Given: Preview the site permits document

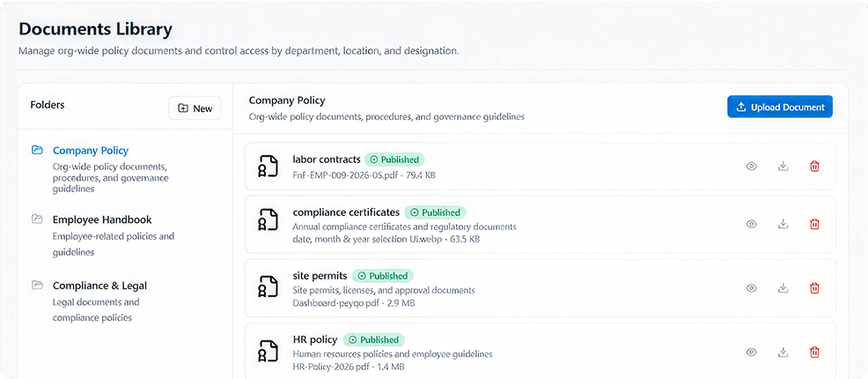Looking at the screenshot, I should tap(751, 288).
